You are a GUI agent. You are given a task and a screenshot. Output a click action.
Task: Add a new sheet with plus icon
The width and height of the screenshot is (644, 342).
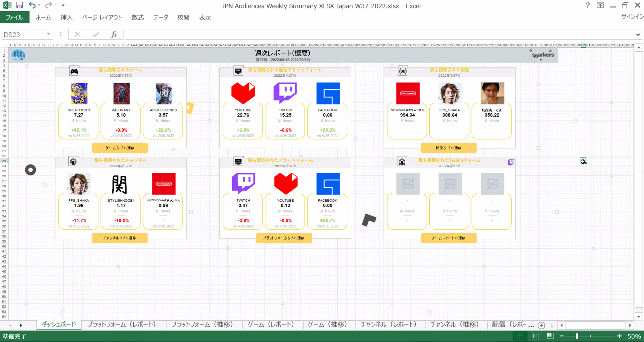tap(541, 325)
